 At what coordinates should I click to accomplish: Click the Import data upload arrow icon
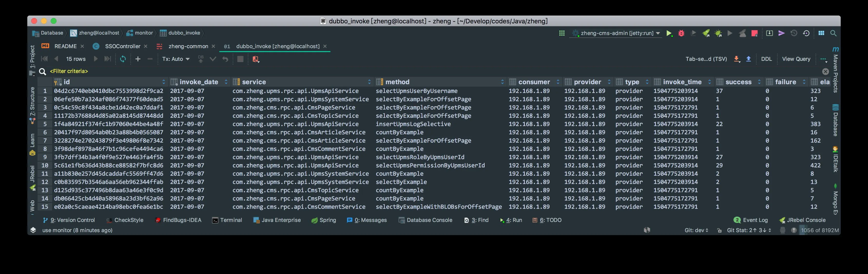(x=748, y=59)
